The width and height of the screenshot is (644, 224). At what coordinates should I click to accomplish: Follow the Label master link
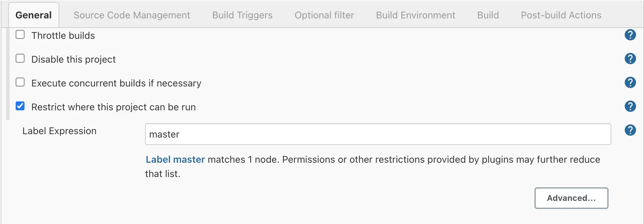(175, 160)
